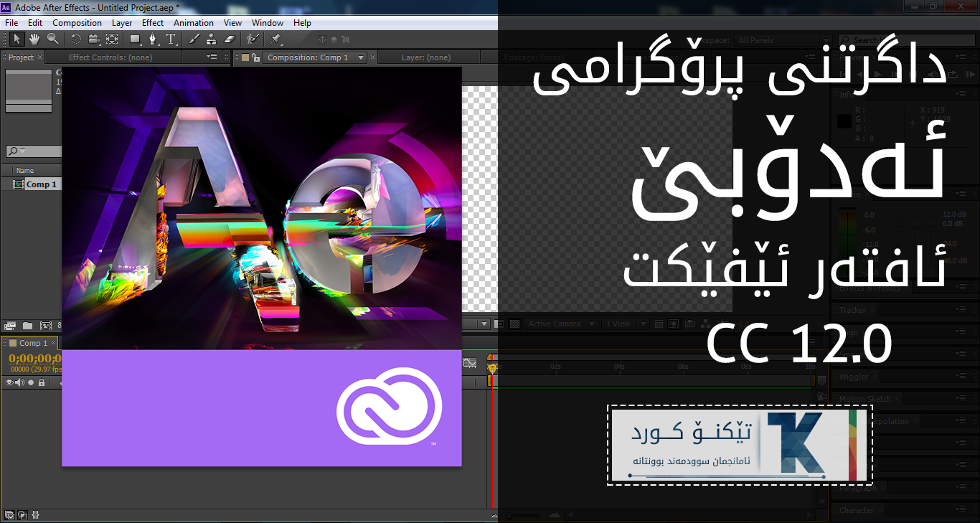Switch to the Layer: (none) tab
The image size is (980, 523).
[x=426, y=57]
